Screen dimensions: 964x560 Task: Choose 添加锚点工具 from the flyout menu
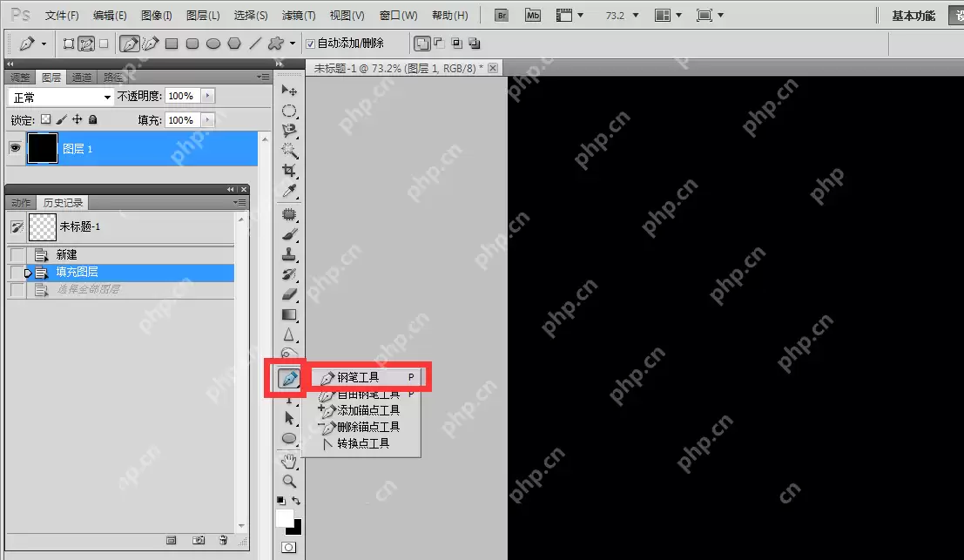click(367, 410)
